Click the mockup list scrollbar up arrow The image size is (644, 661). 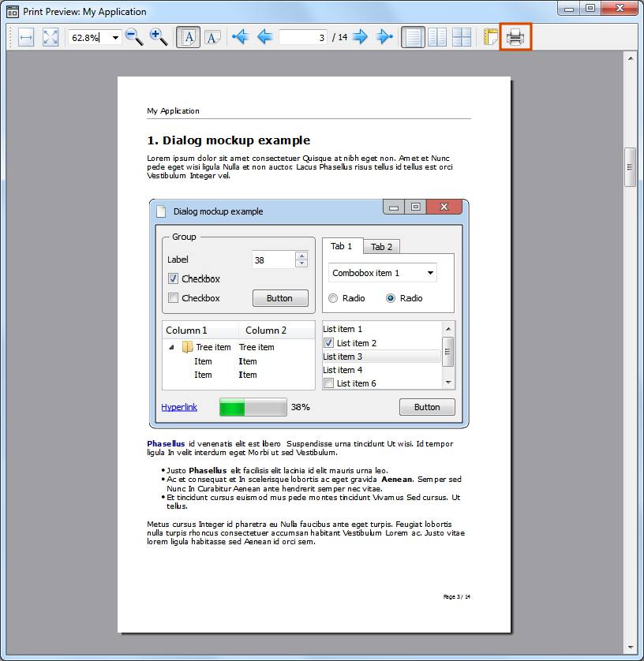coord(448,328)
